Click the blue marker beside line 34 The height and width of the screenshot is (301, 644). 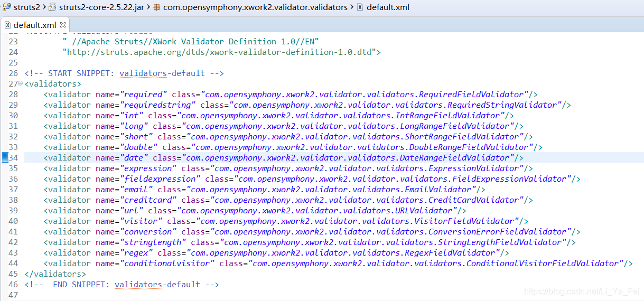5,157
